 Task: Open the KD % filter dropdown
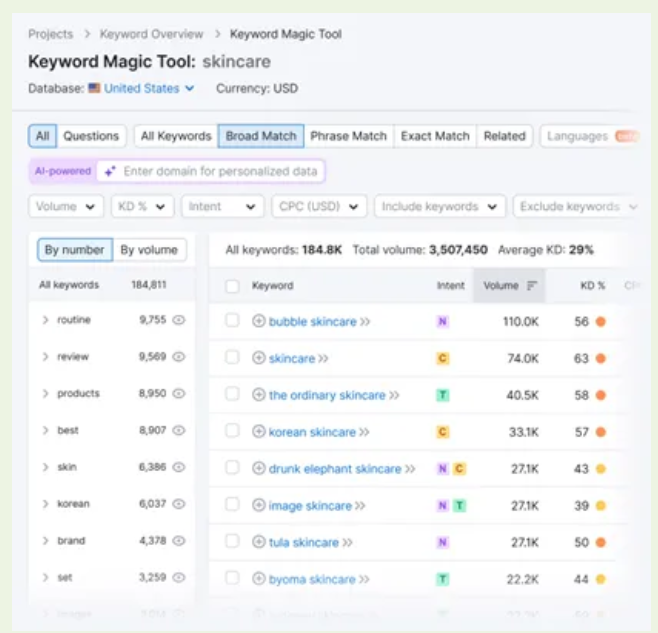[142, 207]
